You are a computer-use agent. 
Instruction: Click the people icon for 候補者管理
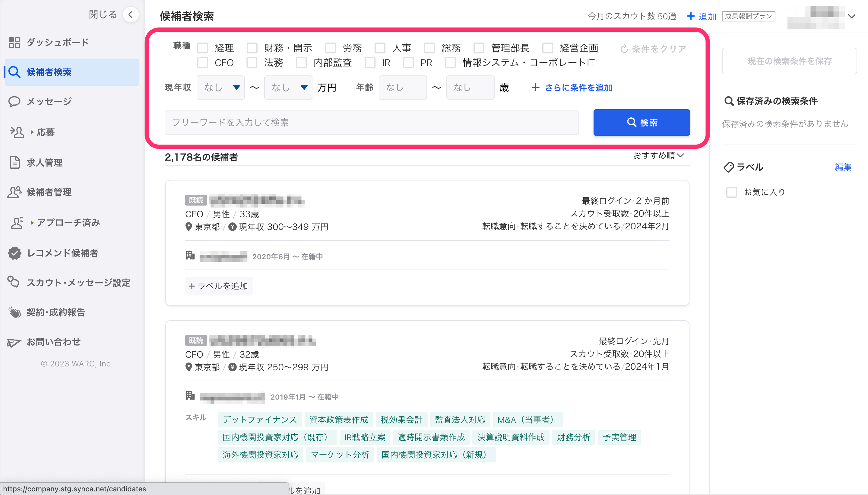click(x=14, y=192)
